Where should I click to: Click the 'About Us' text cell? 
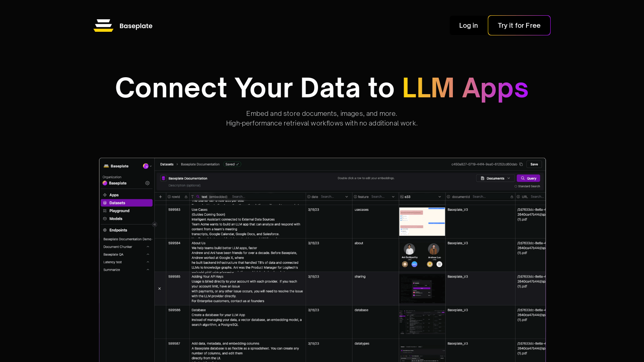coord(198,243)
